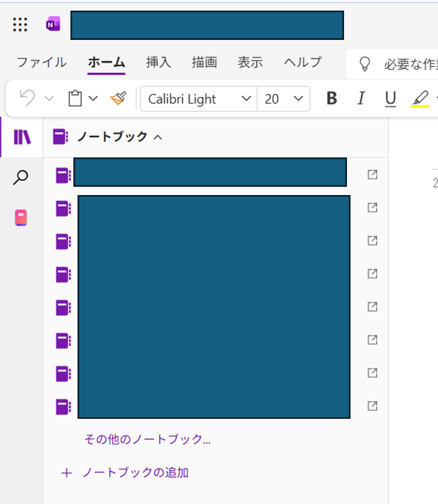438x504 pixels.
Task: Toggle italic formatting
Action: (361, 98)
